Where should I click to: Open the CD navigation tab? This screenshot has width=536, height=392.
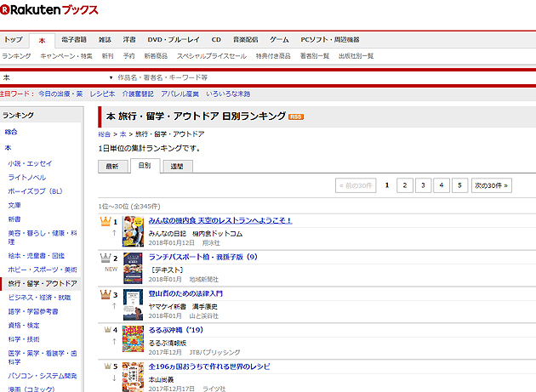216,40
